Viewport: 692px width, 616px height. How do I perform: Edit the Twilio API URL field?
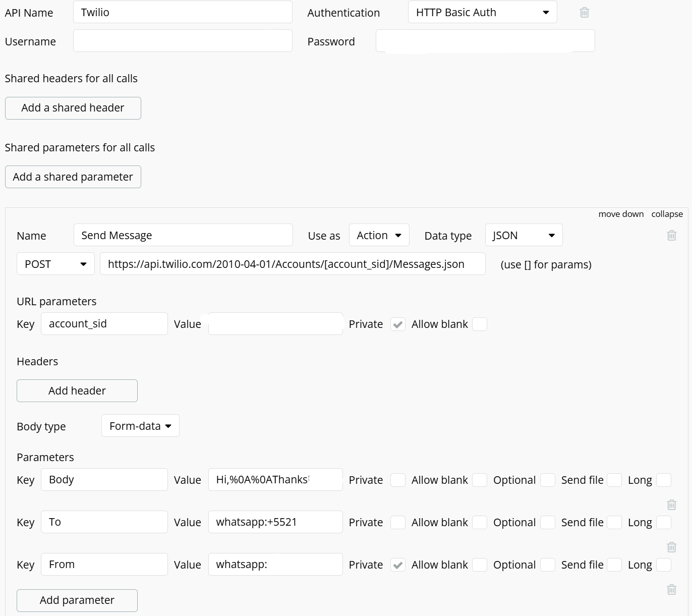coord(293,264)
